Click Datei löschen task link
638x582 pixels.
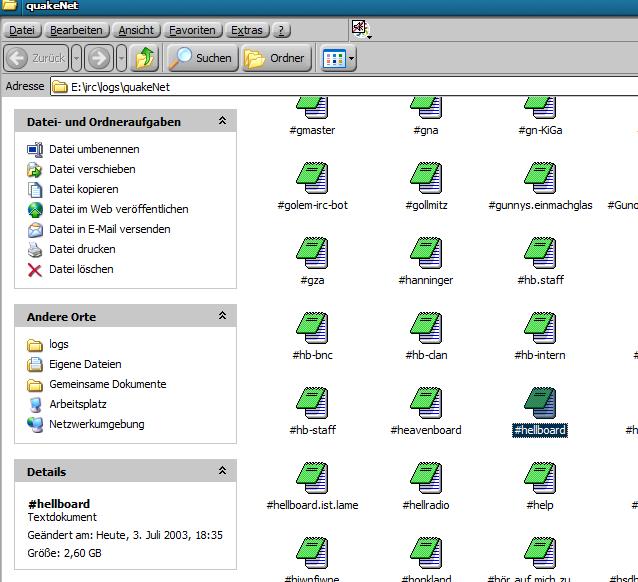tap(81, 269)
